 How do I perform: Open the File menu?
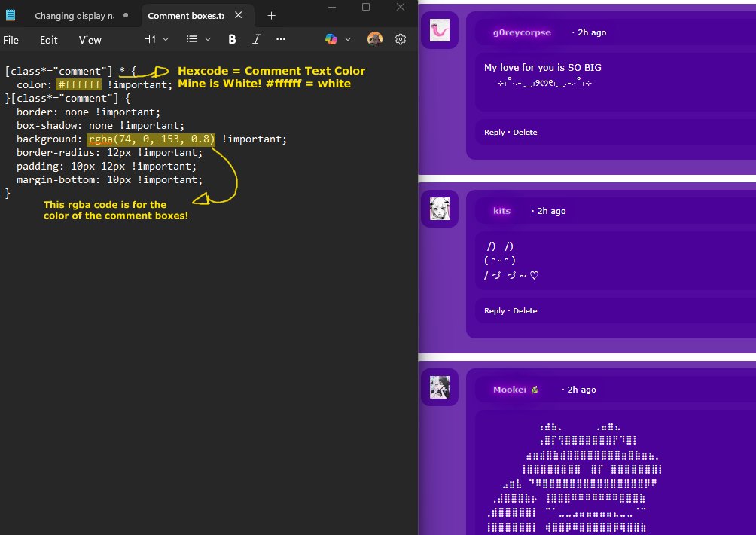point(11,40)
